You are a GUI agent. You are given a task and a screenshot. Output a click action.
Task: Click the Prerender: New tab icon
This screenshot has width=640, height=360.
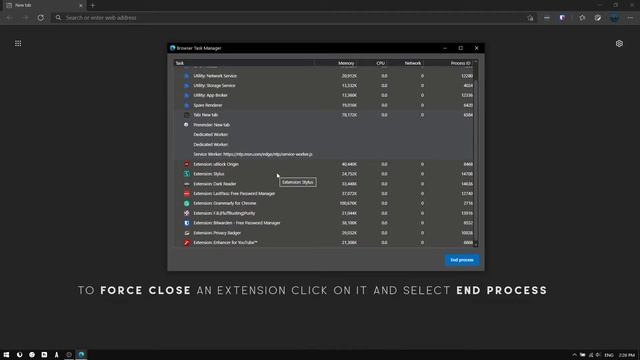coord(187,125)
